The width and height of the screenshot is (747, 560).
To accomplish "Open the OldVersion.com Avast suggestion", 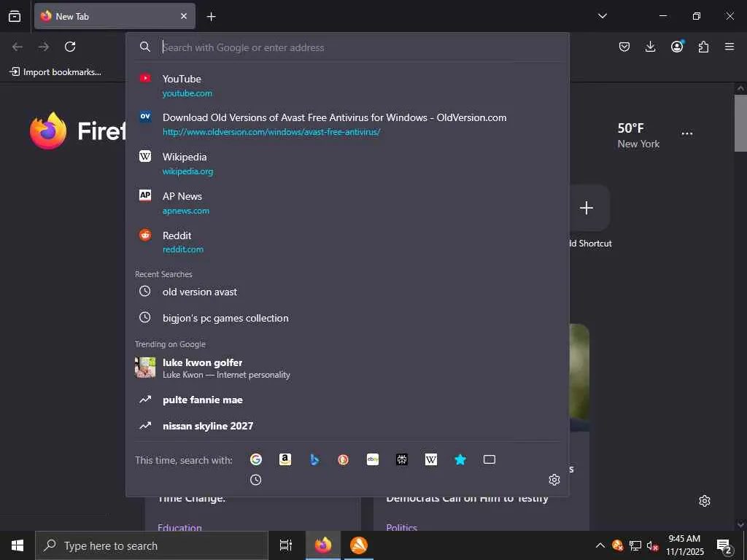I will point(348,124).
